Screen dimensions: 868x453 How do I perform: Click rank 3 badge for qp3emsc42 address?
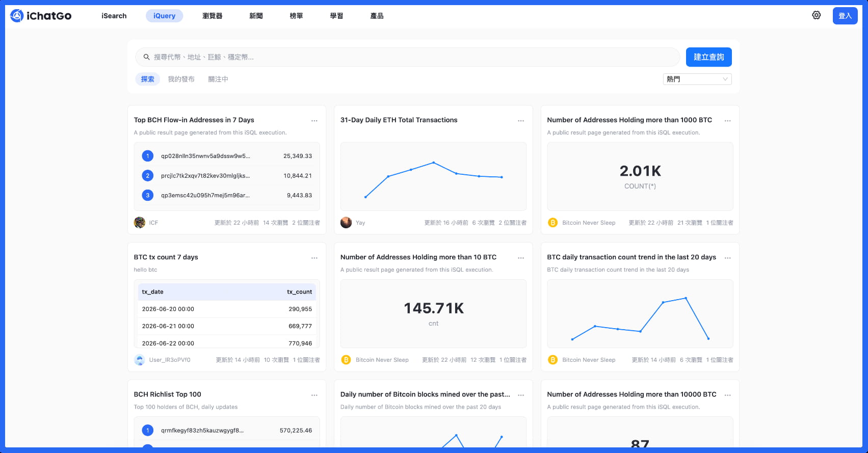148,195
